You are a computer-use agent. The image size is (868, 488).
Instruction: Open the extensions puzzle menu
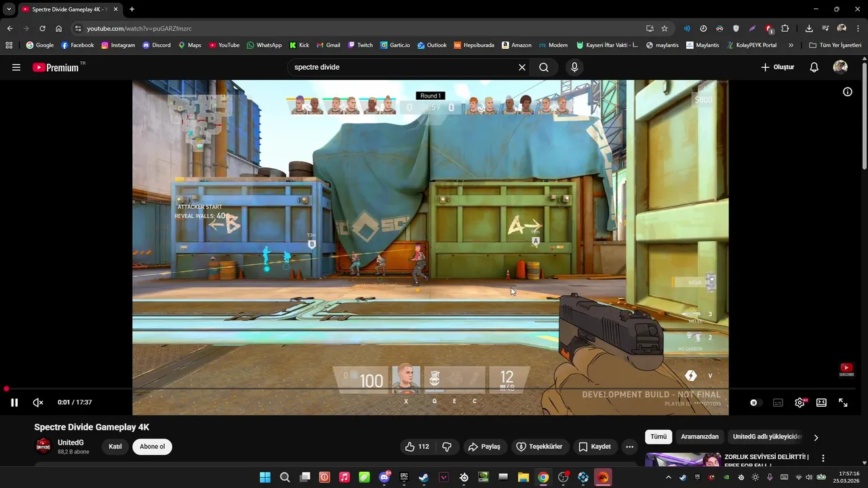click(x=785, y=28)
